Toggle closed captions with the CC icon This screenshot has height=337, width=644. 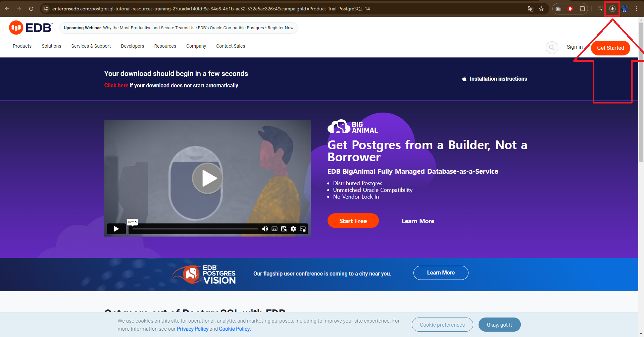click(275, 229)
